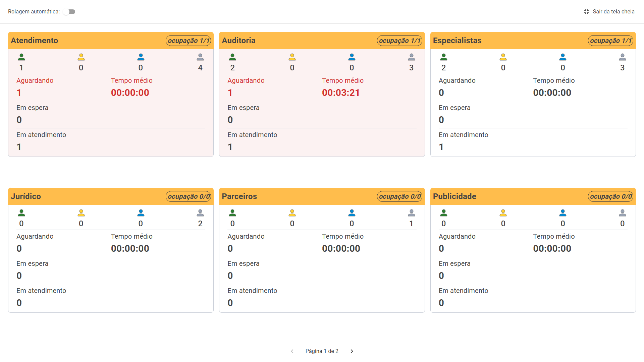Select the Auditoria queue header

pyautogui.click(x=239, y=41)
